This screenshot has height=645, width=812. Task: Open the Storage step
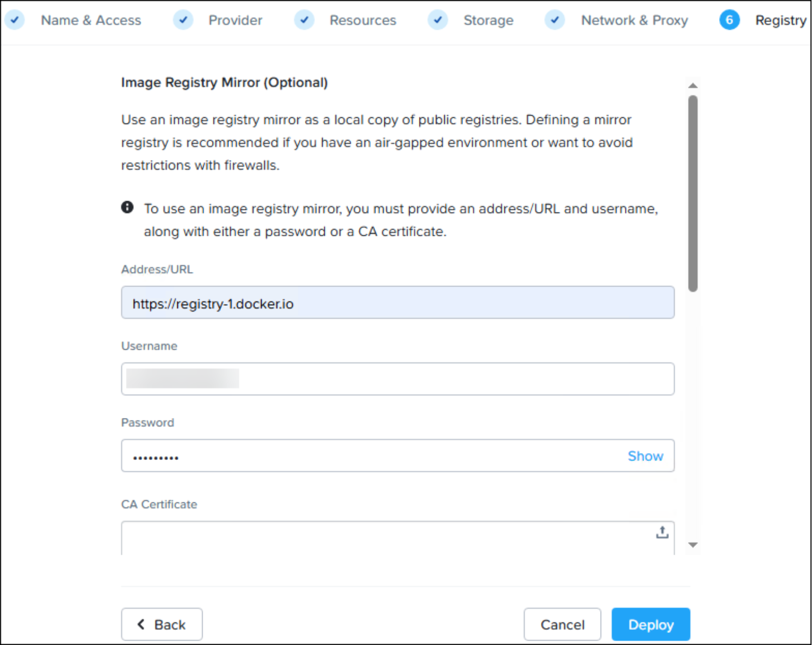click(488, 20)
